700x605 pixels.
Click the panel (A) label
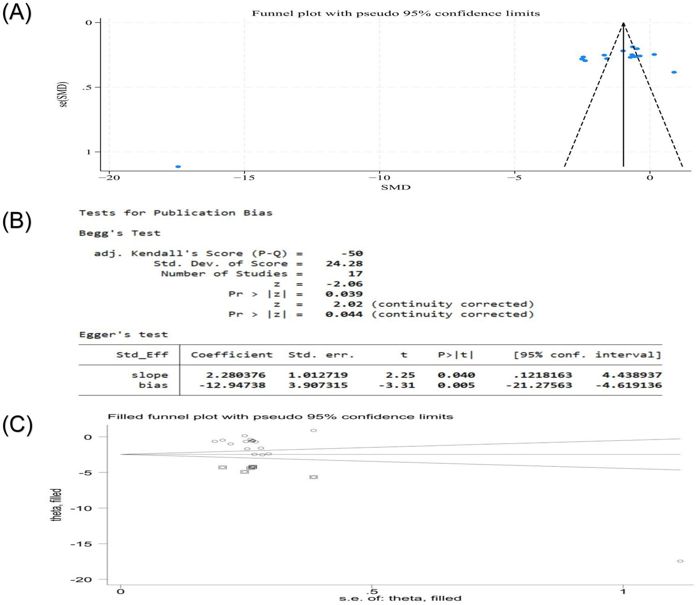tap(17, 12)
